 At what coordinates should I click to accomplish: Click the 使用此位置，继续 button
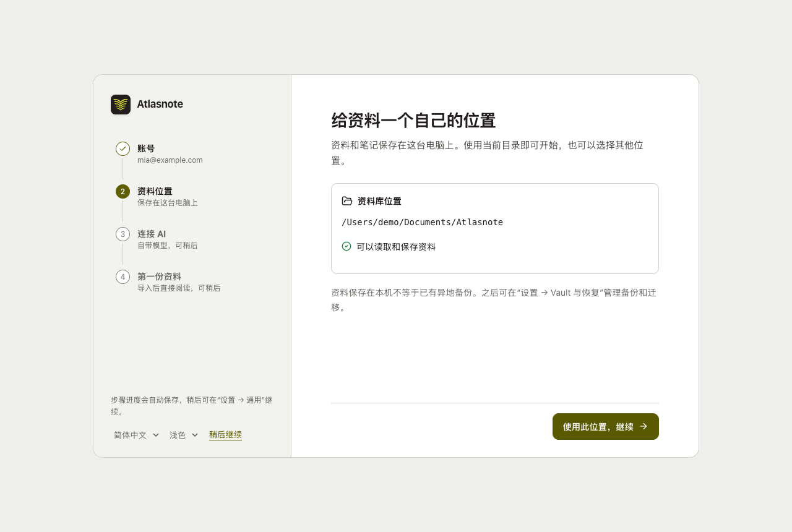click(606, 427)
